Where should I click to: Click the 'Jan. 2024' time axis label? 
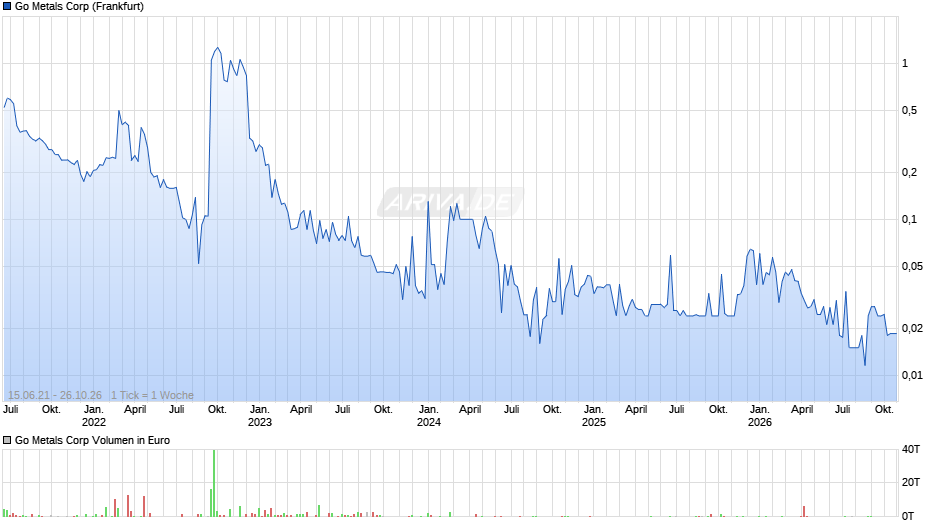429,416
